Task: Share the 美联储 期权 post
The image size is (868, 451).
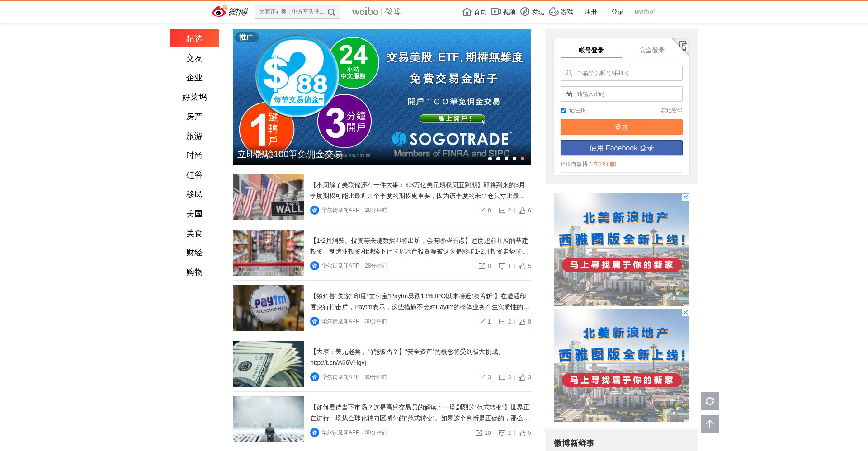Action: [485, 211]
